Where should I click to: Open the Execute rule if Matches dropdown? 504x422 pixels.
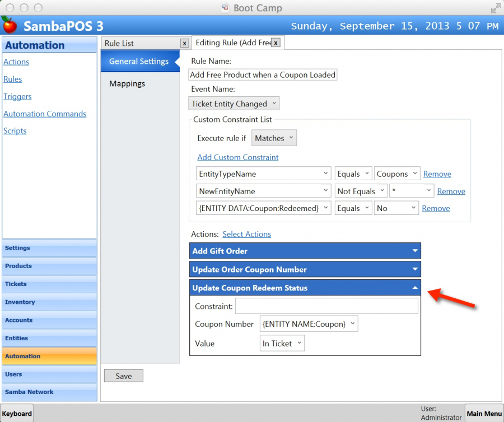pos(274,138)
